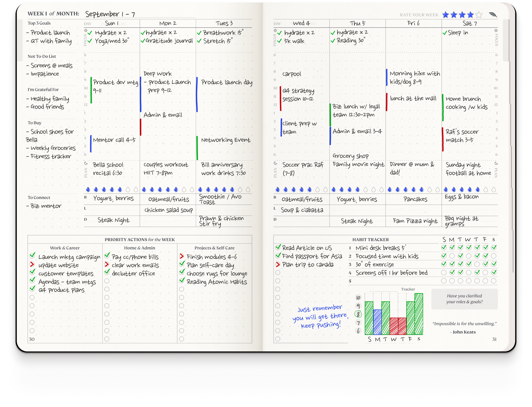Click the red arrow beside Update website

tap(32, 264)
